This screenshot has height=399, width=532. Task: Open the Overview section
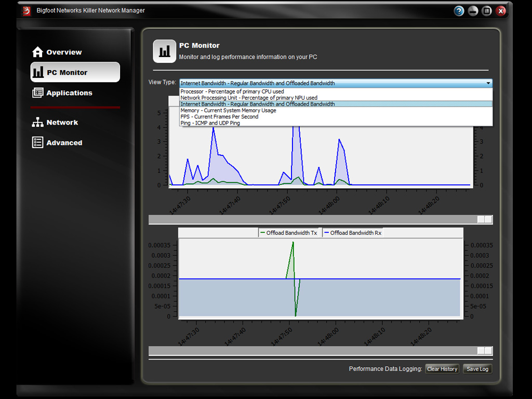[x=64, y=52]
